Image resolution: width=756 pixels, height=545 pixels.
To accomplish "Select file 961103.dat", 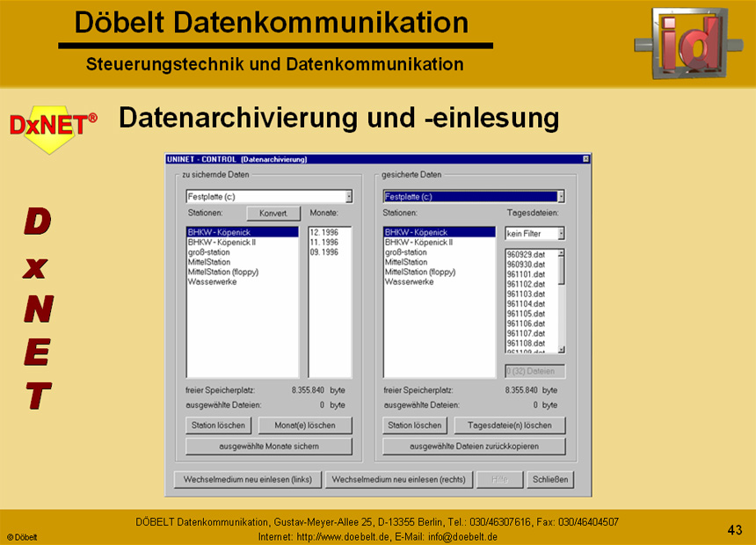I will [532, 294].
